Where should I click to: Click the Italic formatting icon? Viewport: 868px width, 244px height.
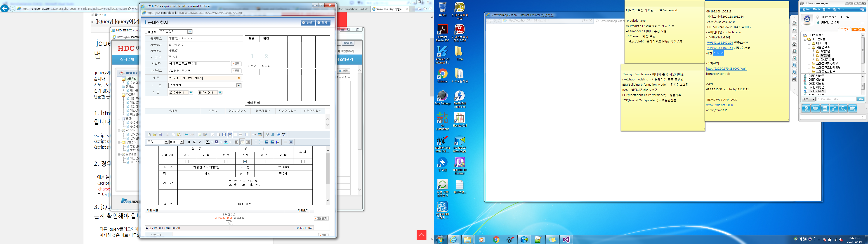point(200,142)
